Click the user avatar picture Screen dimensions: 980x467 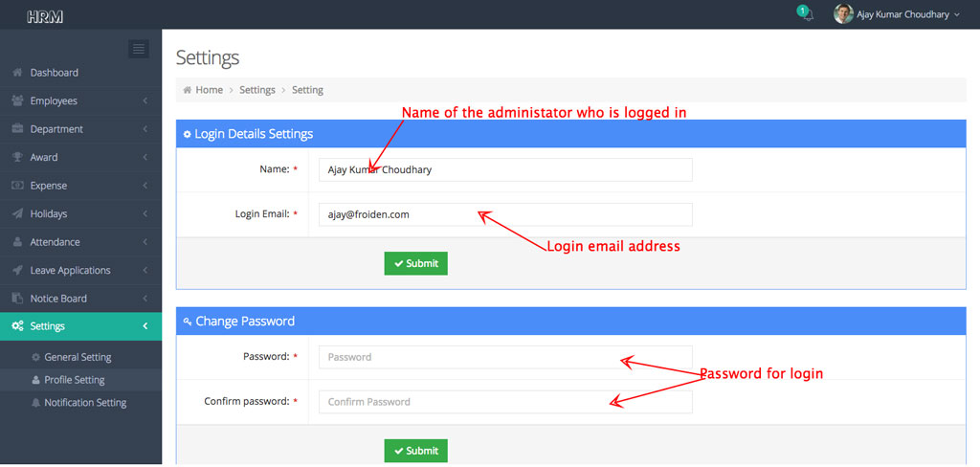[x=843, y=14]
